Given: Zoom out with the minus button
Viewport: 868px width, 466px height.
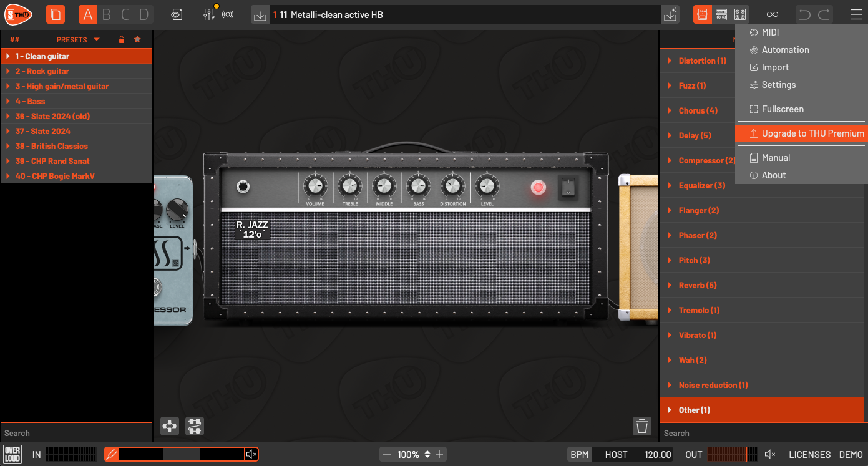Looking at the screenshot, I should click(387, 454).
